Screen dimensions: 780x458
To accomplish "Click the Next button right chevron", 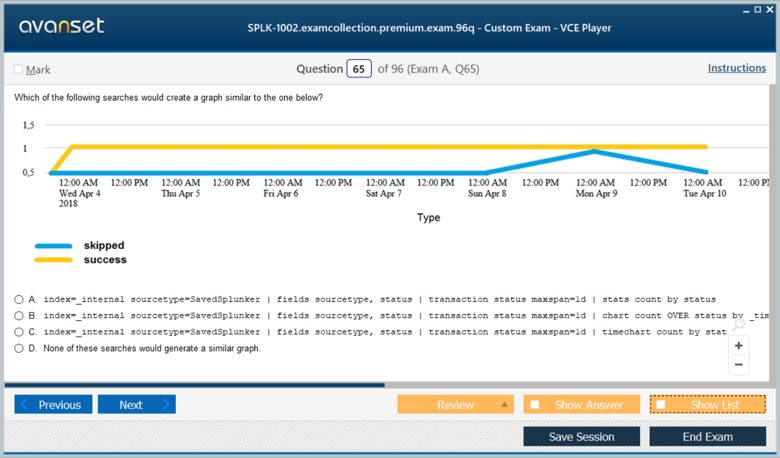I will (166, 404).
